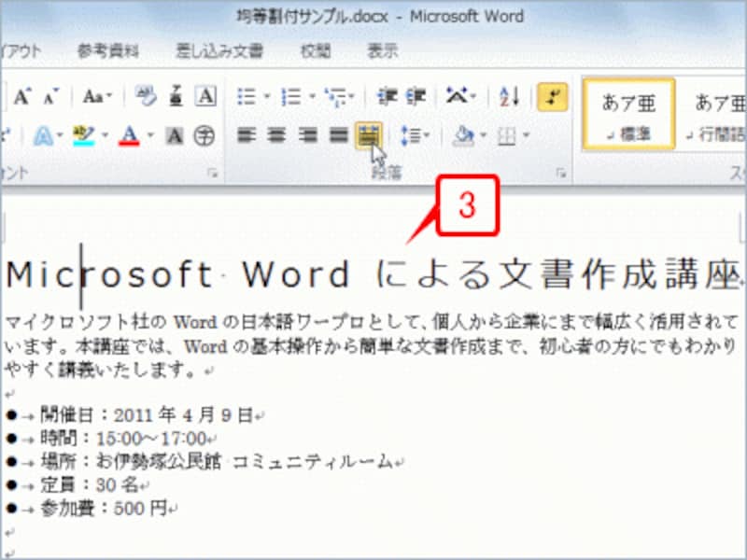
Task: Click the line 定員：30 名
Action: pos(90,484)
